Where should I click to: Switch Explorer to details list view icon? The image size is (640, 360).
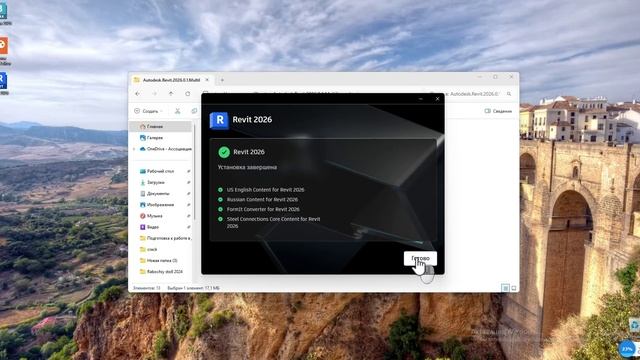click(x=505, y=288)
